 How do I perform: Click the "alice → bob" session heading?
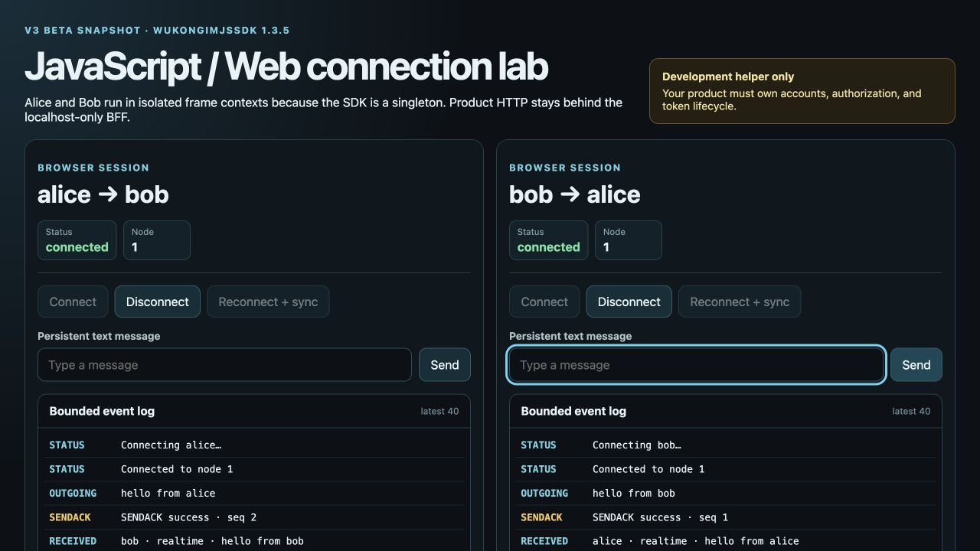coord(103,194)
